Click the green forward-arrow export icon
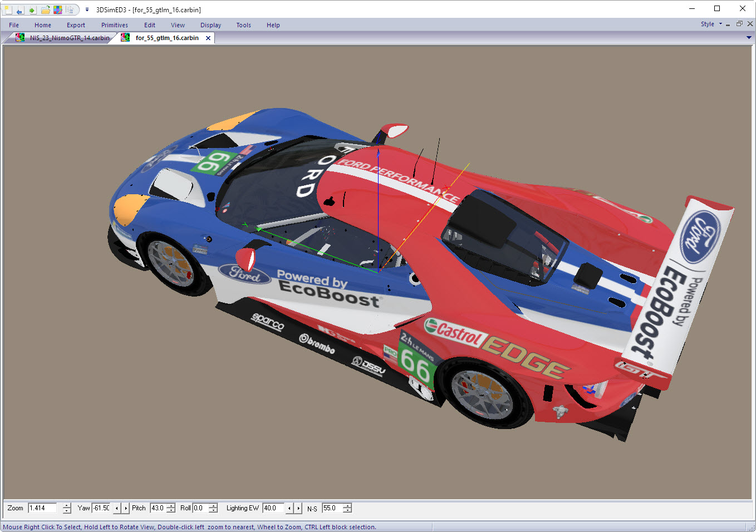This screenshot has width=756, height=532. [32, 9]
